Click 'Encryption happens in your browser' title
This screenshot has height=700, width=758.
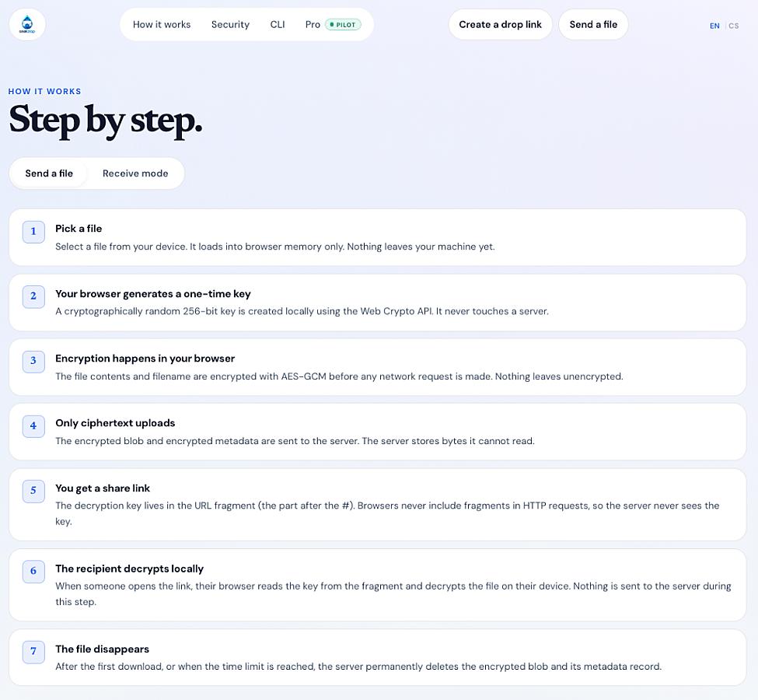pyautogui.click(x=145, y=359)
